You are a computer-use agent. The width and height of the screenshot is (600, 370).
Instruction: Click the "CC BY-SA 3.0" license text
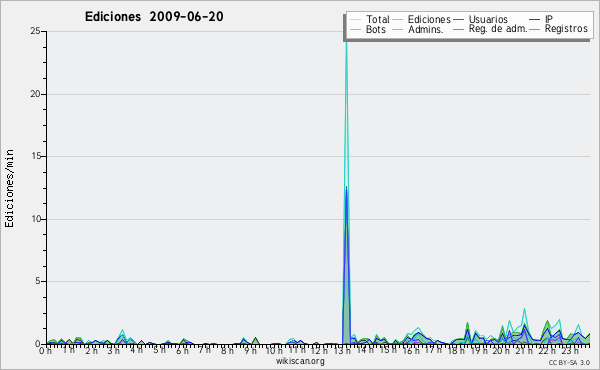[x=569, y=362]
